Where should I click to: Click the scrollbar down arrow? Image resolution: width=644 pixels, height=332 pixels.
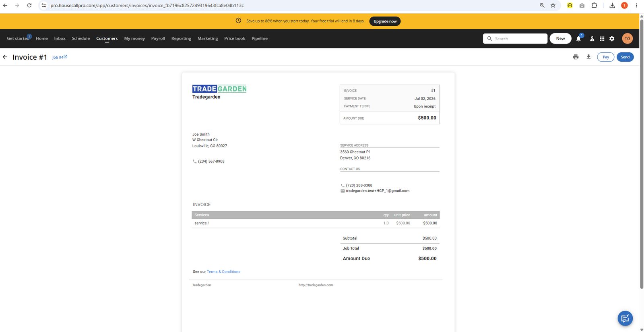pos(642,330)
